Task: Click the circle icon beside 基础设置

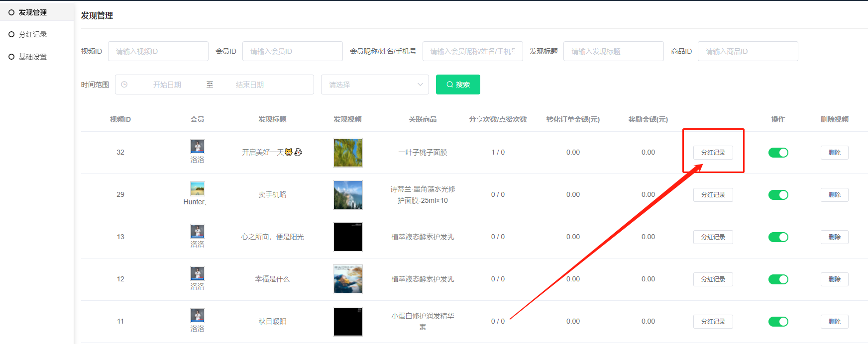Action: pyautogui.click(x=11, y=57)
